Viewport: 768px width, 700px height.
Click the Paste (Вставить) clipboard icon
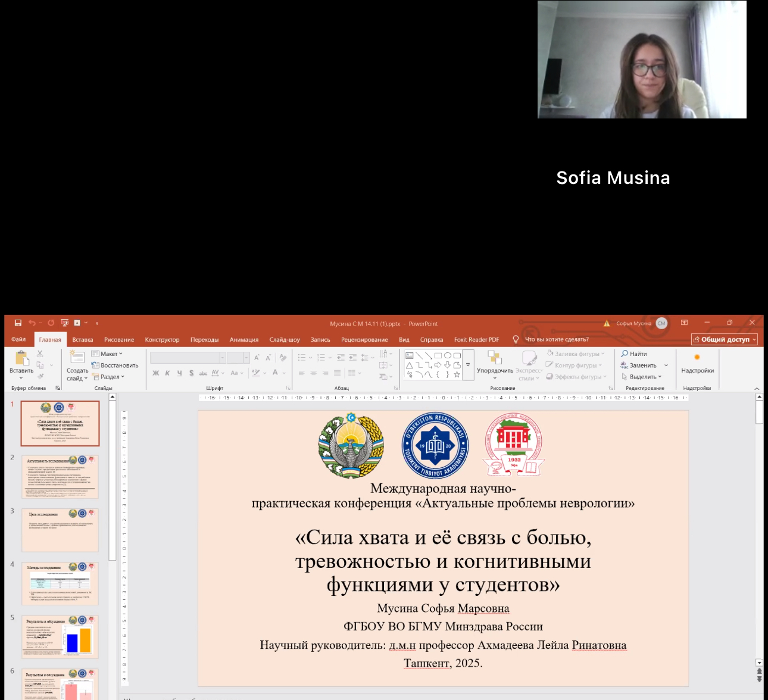click(21, 358)
